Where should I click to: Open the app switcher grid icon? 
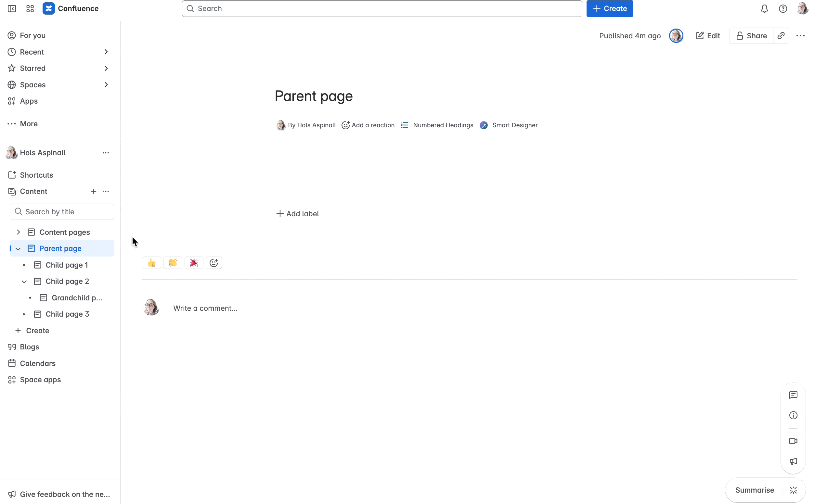[30, 9]
